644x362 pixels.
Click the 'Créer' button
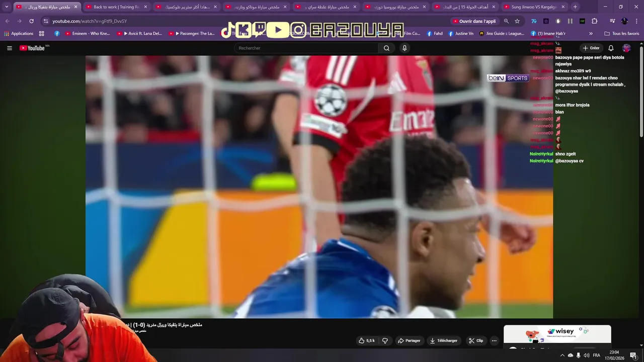point(591,48)
